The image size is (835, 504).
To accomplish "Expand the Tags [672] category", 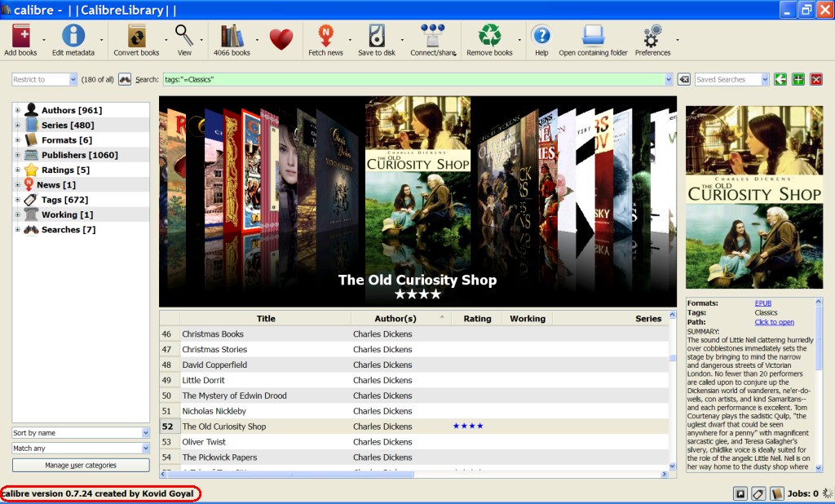I will 18,200.
